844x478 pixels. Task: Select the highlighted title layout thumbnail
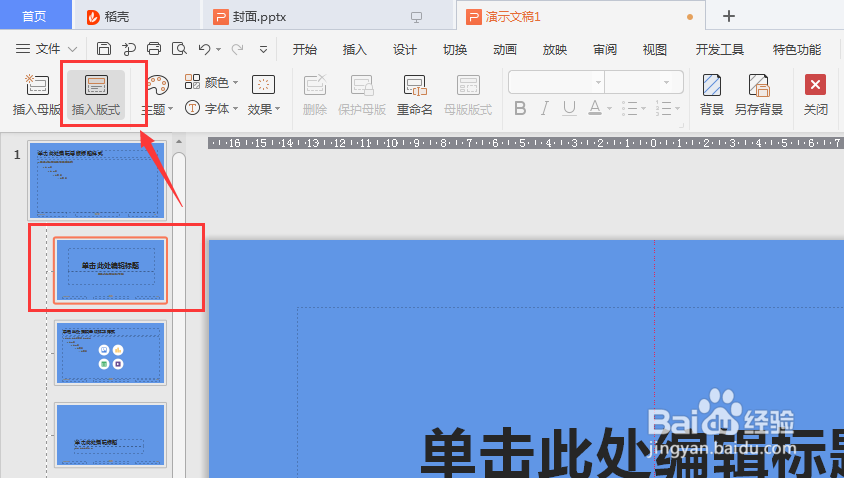[110, 270]
